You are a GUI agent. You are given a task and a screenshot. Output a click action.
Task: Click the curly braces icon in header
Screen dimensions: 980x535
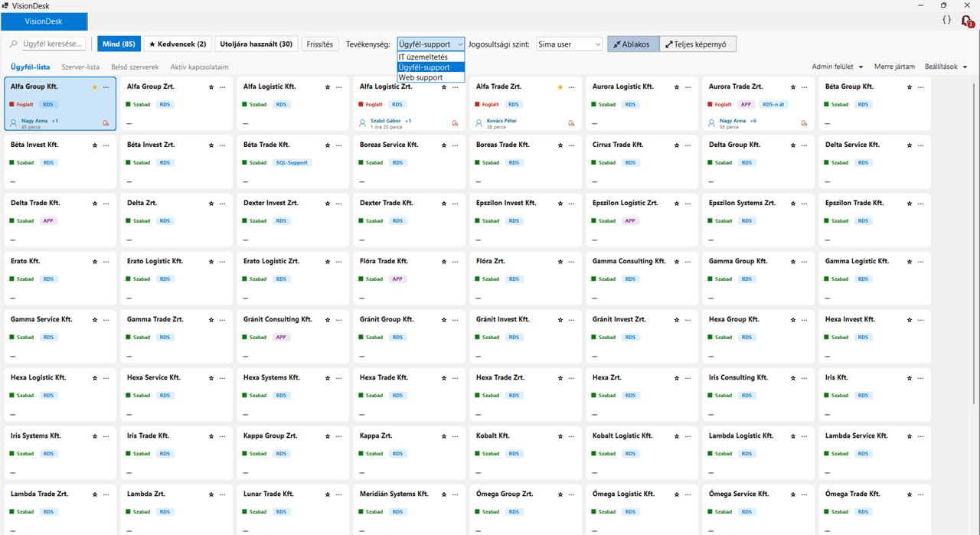[947, 21]
